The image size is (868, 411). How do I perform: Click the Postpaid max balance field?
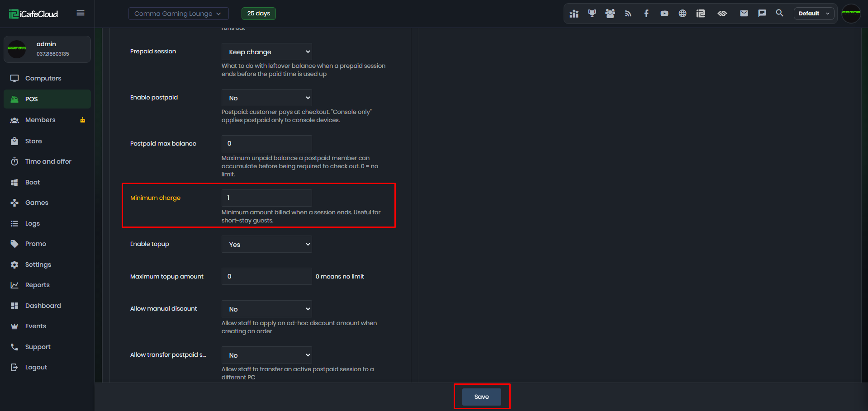[x=267, y=144]
